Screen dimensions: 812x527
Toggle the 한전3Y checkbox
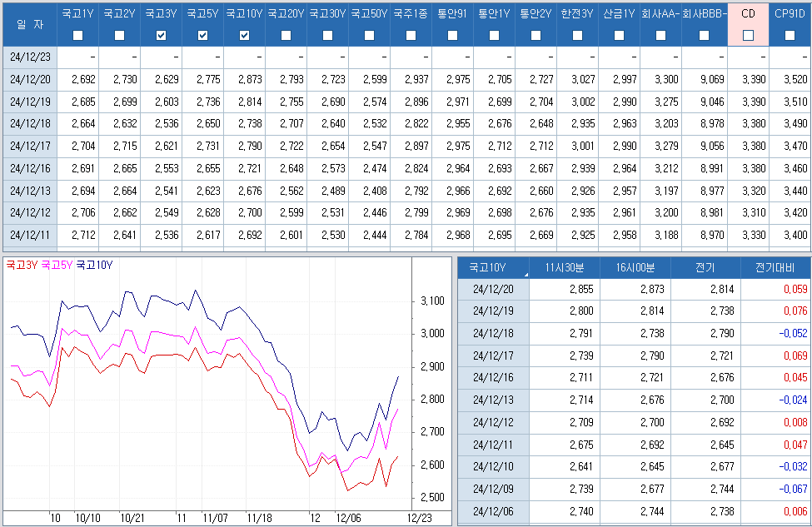click(577, 35)
